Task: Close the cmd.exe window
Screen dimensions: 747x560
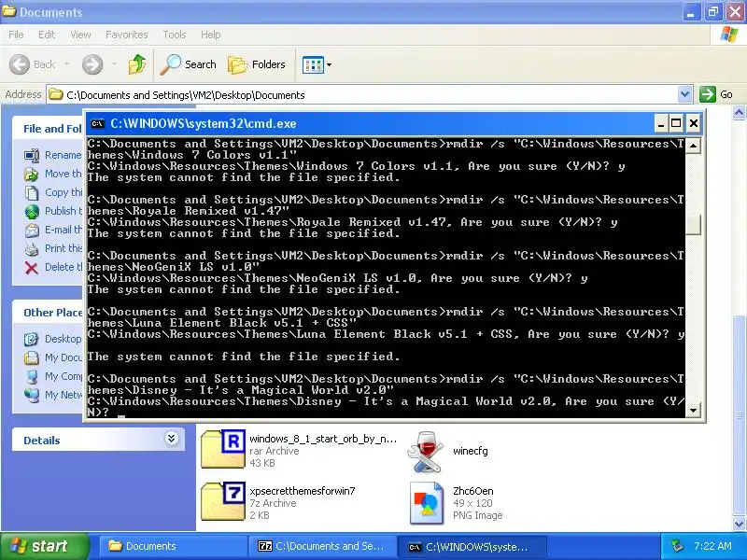Action: tap(694, 124)
